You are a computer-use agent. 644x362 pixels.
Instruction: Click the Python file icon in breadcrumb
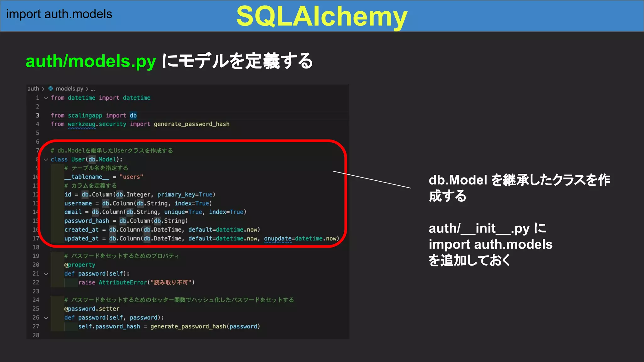pos(50,89)
